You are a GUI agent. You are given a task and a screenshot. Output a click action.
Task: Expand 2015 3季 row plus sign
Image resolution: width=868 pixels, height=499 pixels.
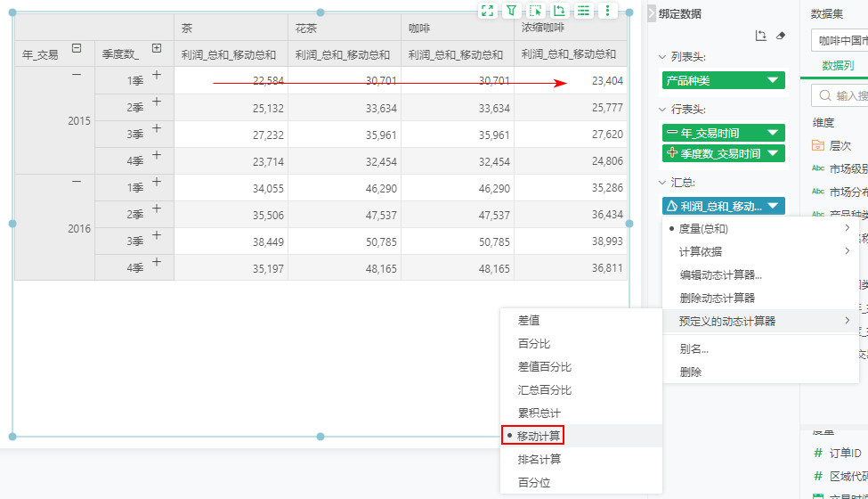tap(157, 128)
